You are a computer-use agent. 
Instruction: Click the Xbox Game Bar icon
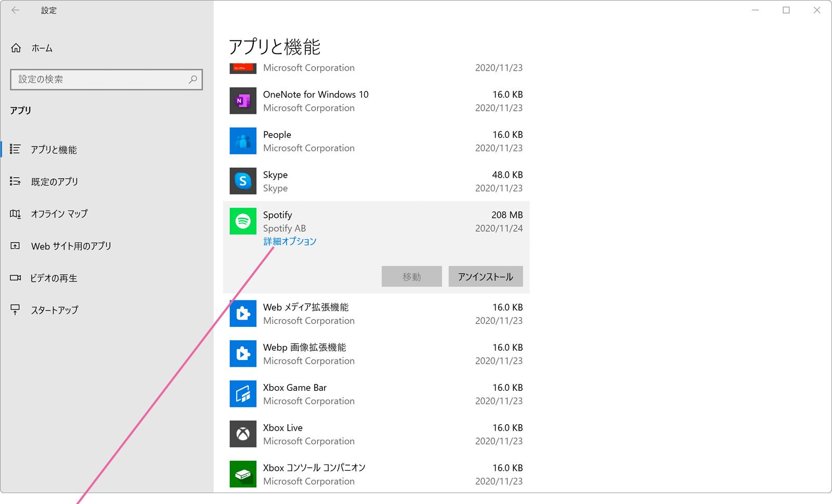243,394
